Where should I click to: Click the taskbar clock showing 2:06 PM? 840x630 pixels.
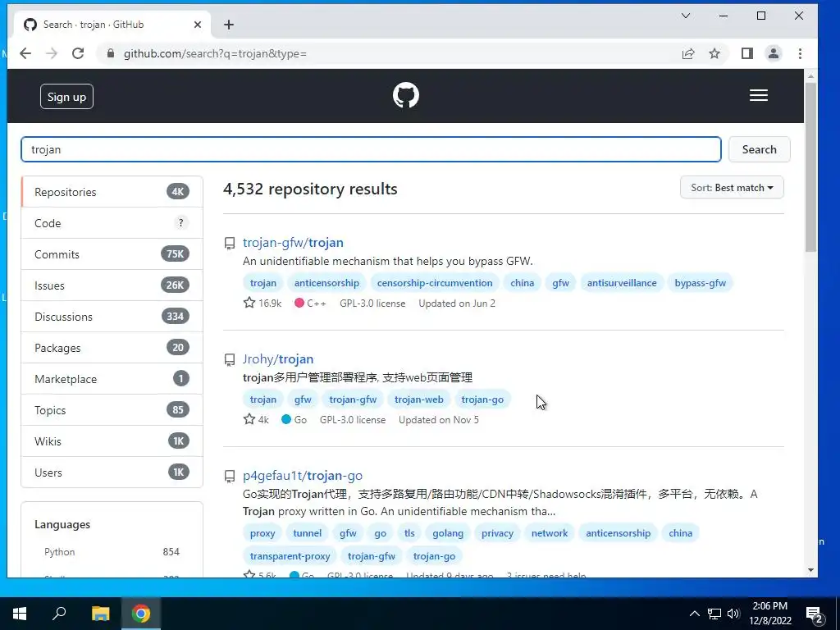(769, 614)
